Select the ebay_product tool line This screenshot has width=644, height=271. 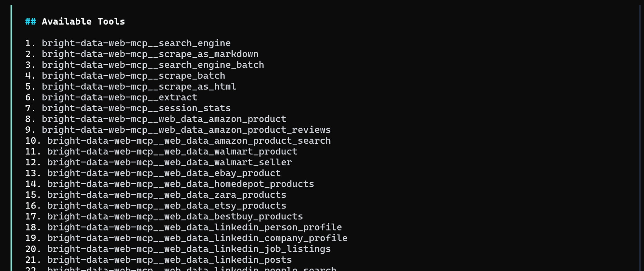(164, 173)
